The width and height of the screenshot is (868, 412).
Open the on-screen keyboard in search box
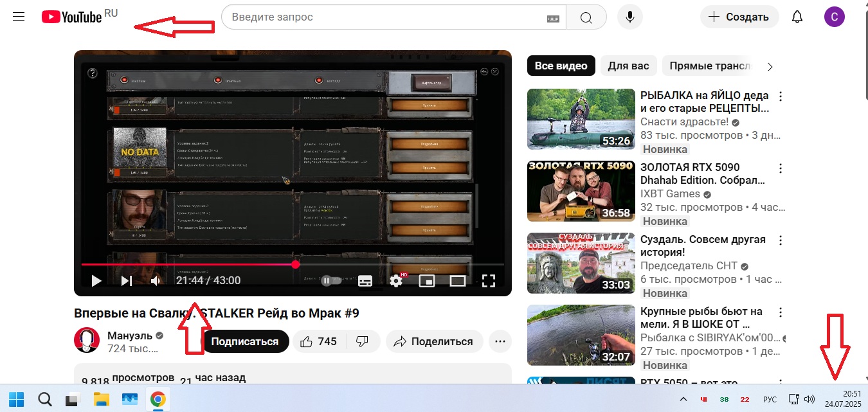[553, 18]
